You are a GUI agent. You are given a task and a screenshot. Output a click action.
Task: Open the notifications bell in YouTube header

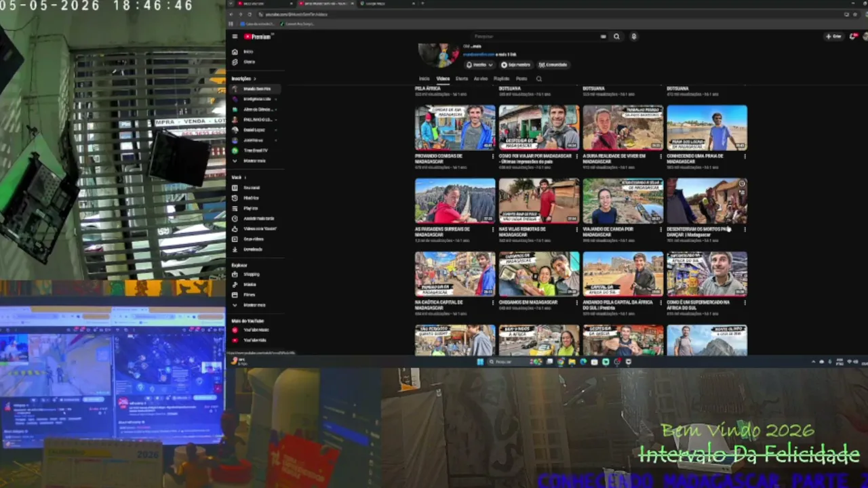click(852, 37)
